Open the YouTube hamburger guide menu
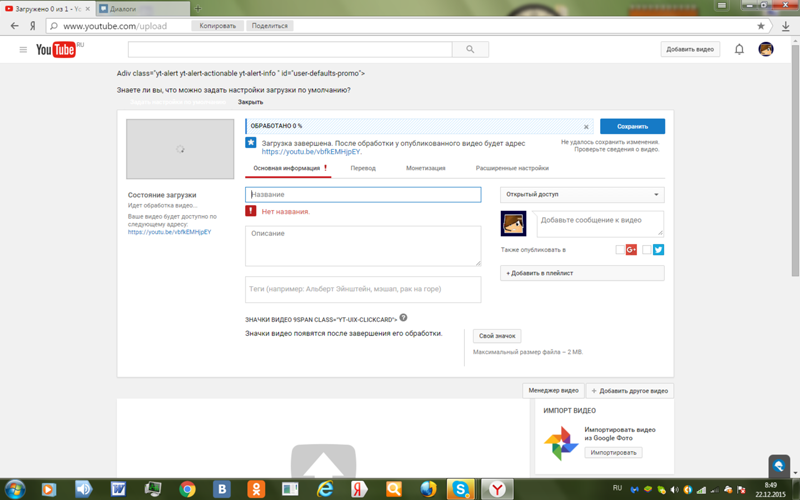The image size is (800, 500). tap(23, 49)
